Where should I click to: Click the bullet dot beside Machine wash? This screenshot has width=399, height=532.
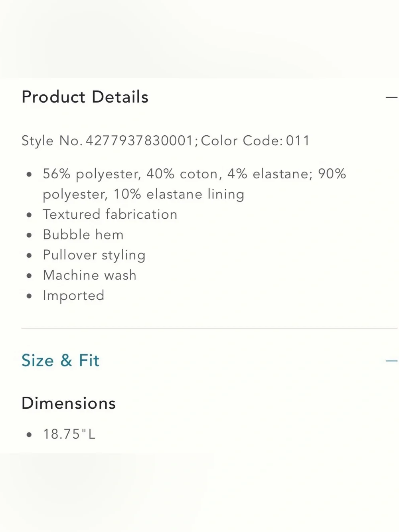tap(29, 276)
